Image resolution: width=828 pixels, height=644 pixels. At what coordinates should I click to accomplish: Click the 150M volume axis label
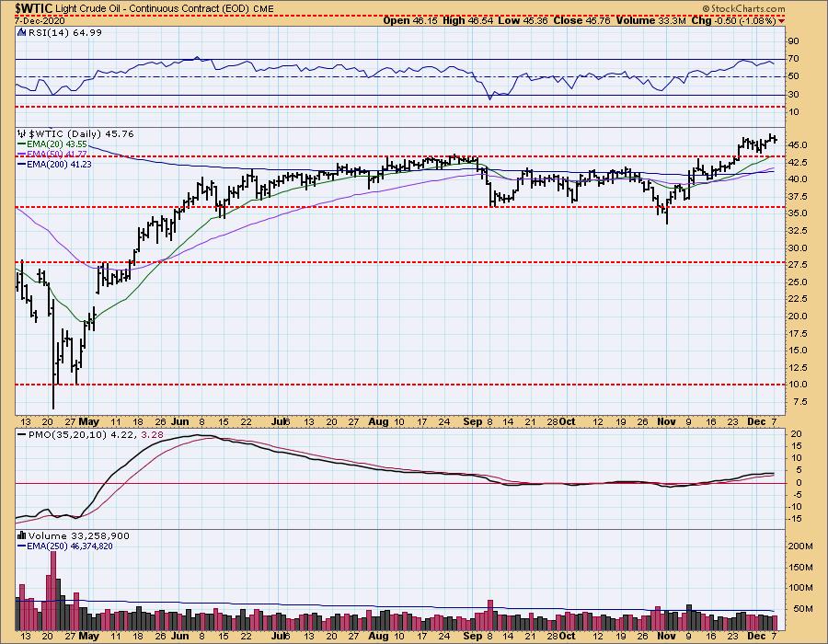pos(800,568)
